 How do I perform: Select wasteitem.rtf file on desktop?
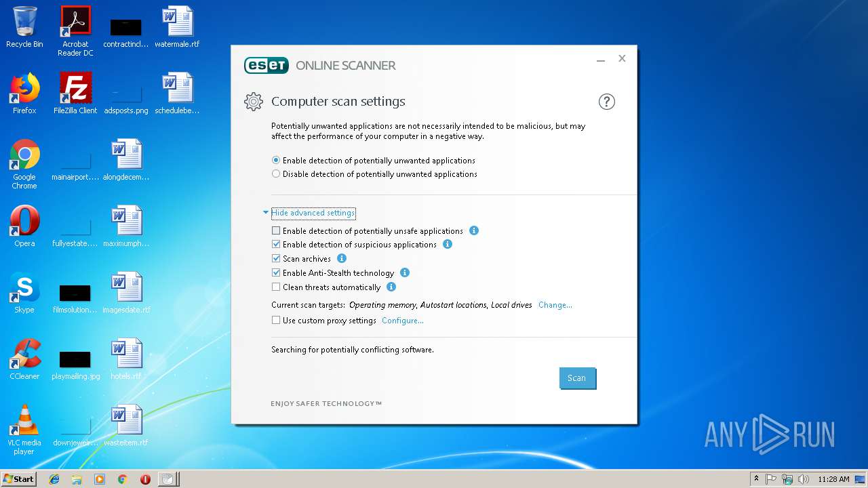tap(126, 426)
